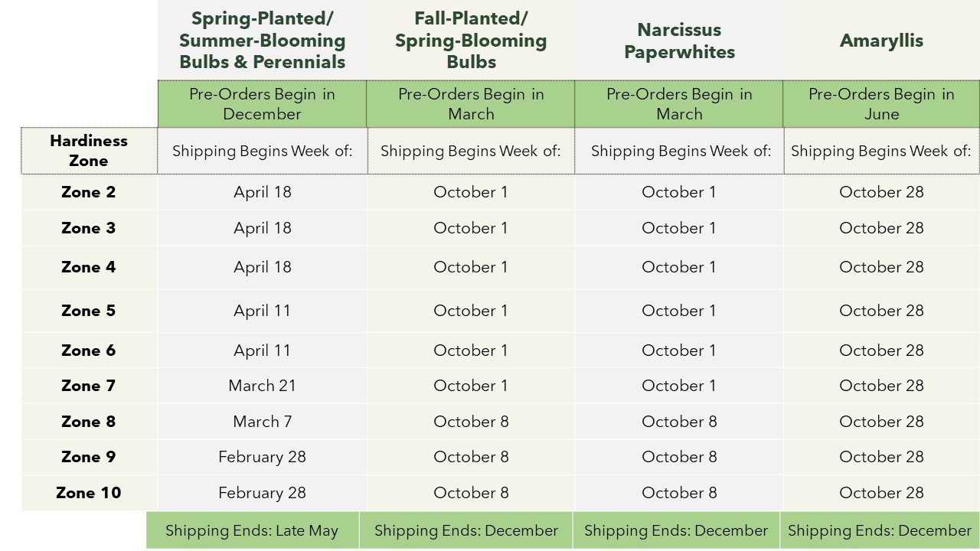Select the Amaryllis Shipping Ends: December cell

point(880,530)
